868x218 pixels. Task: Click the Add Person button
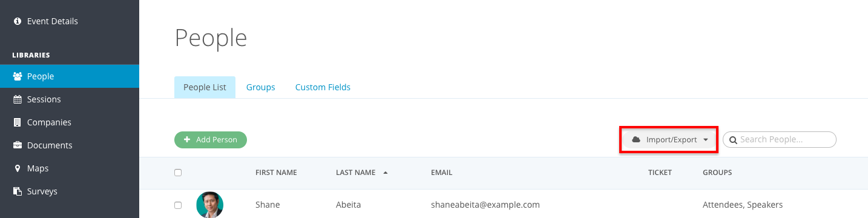coord(211,140)
